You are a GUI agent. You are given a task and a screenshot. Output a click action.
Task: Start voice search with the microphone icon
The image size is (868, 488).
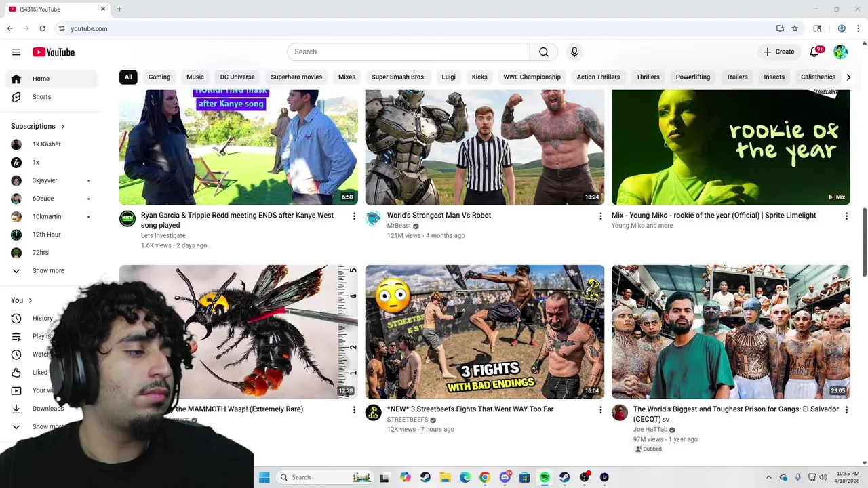tap(574, 52)
